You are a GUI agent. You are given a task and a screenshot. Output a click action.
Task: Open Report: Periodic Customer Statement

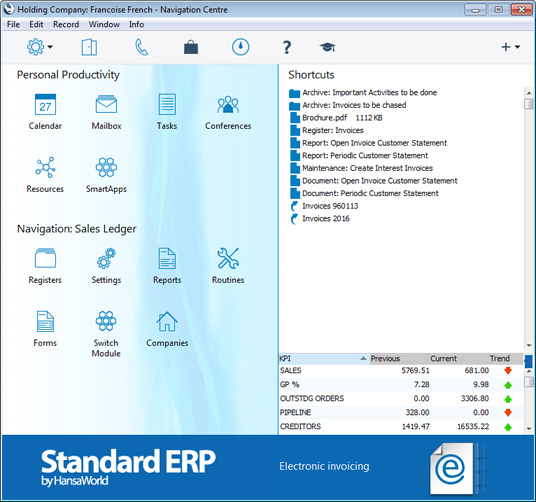[359, 156]
